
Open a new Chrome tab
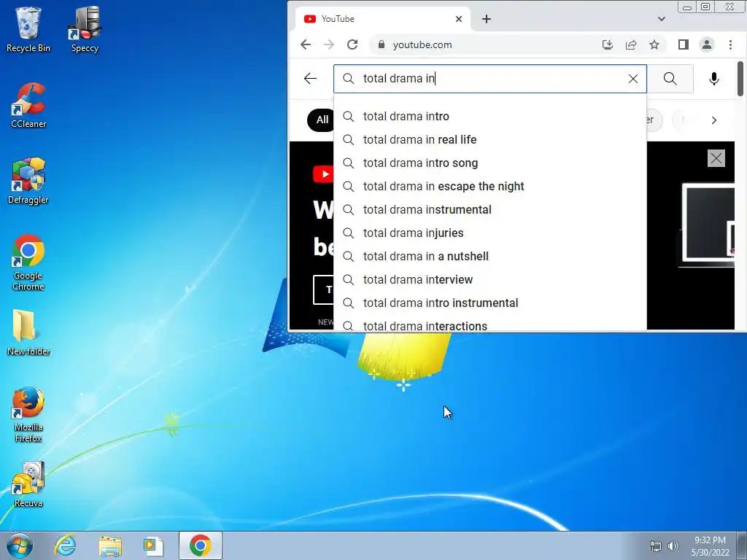(486, 19)
